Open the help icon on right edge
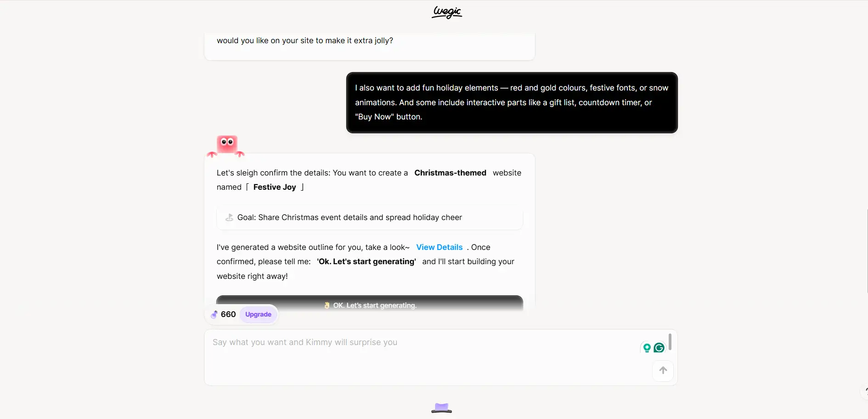Screen dimensions: 868x419 pyautogui.click(x=864, y=391)
